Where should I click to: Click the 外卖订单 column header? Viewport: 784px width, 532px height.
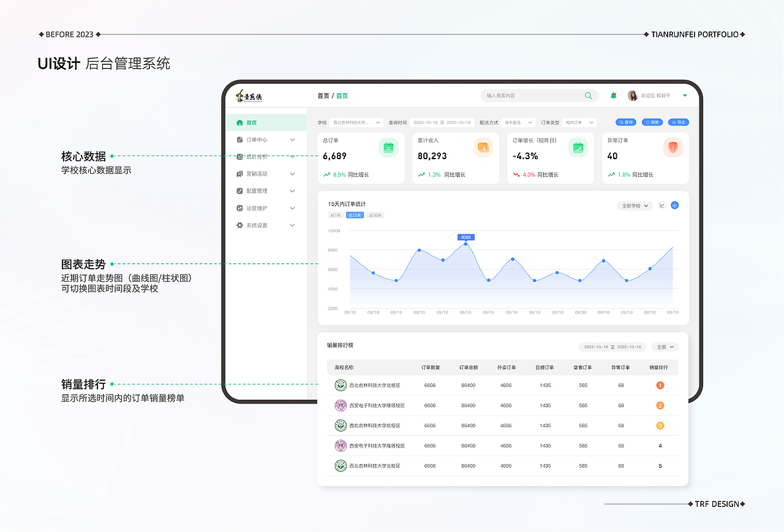click(x=507, y=367)
